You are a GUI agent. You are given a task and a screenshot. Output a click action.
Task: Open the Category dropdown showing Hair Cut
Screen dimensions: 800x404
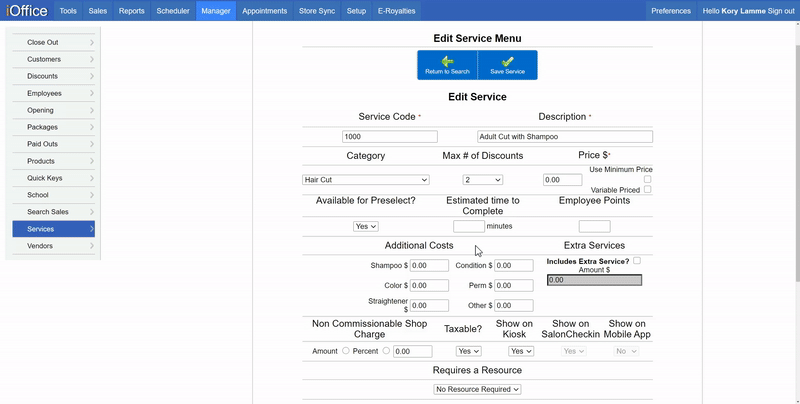pyautogui.click(x=366, y=180)
